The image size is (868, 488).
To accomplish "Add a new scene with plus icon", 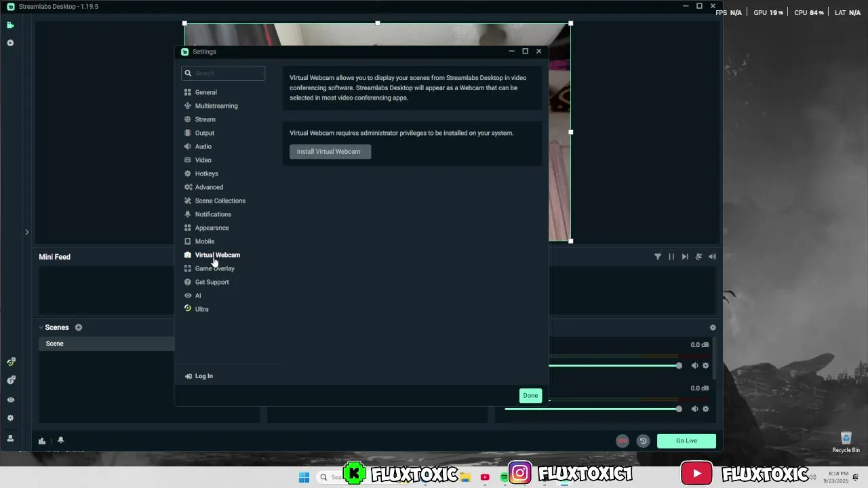I will pos(79,327).
